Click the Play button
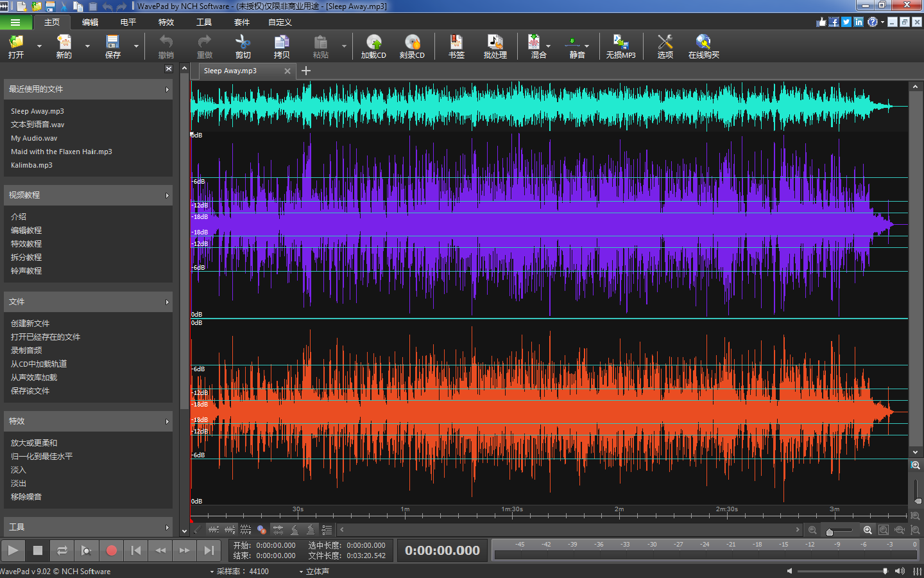Screen dimensions: 924x578 (13, 550)
